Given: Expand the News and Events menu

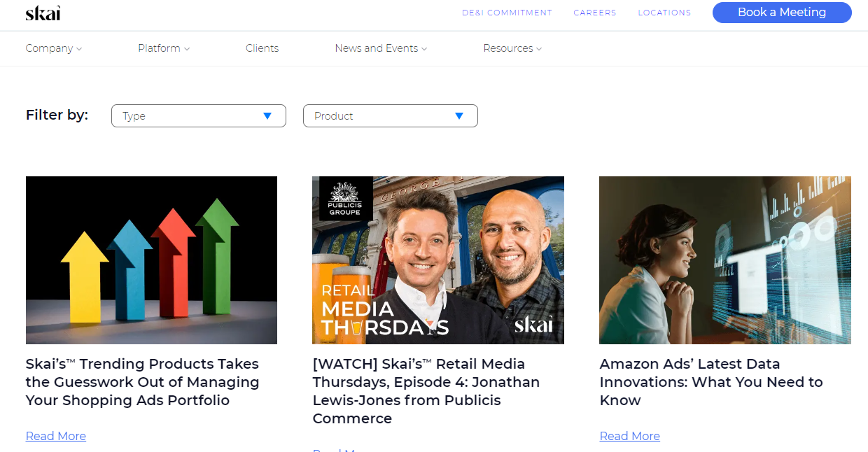Looking at the screenshot, I should [x=380, y=48].
